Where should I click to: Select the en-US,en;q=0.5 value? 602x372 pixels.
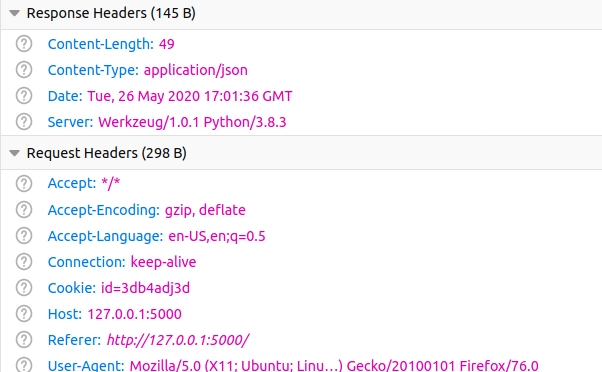point(217,236)
